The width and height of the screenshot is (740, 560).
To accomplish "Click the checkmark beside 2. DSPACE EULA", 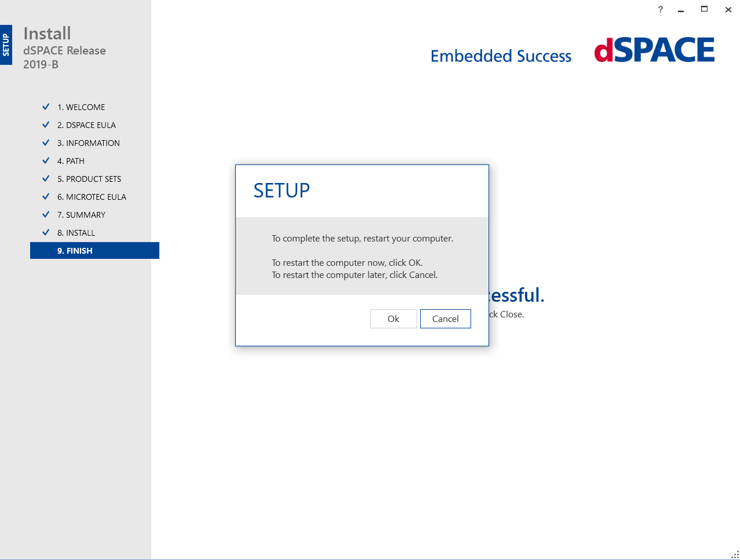I will pos(46,125).
